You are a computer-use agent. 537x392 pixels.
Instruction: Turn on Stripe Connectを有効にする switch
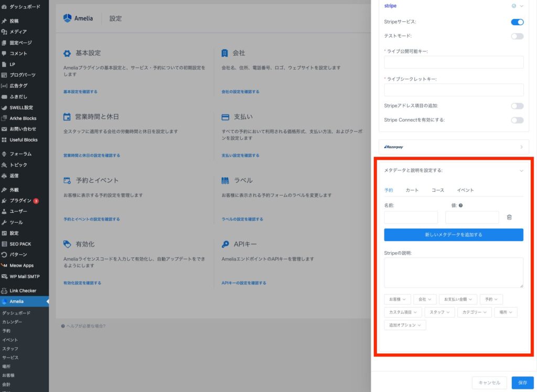517,120
